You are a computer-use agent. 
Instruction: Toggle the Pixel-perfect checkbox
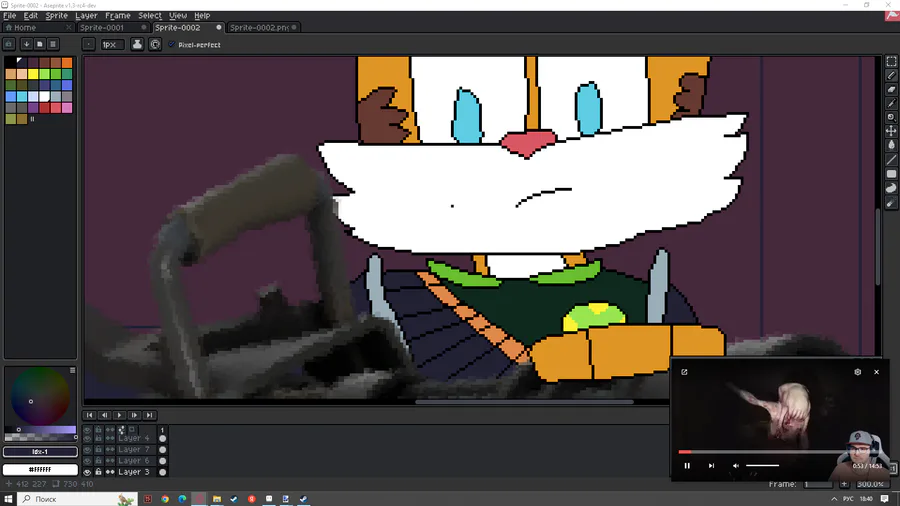pos(172,44)
